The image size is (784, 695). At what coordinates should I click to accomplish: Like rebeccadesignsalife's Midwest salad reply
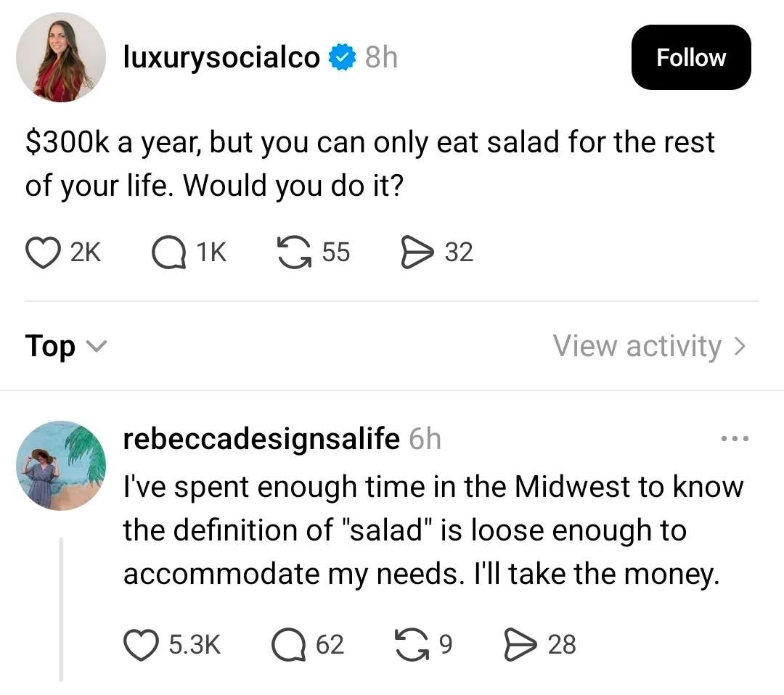142,644
